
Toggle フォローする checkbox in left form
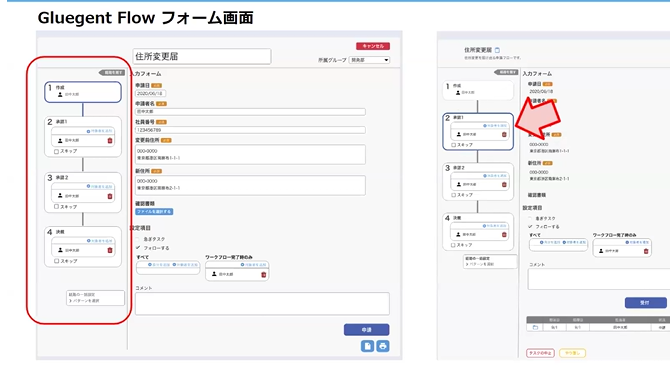(x=138, y=248)
